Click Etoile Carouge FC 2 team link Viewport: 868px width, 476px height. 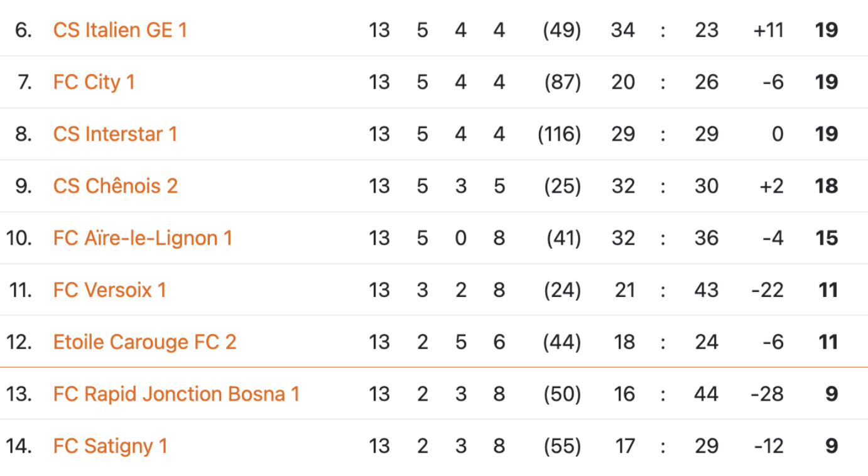coord(144,342)
